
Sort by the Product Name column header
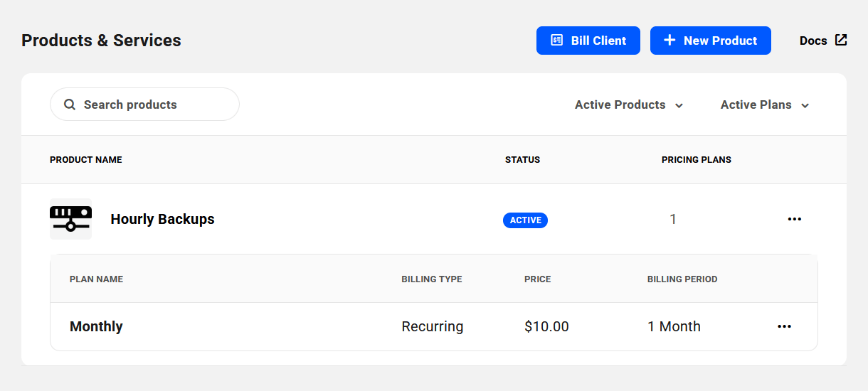86,159
